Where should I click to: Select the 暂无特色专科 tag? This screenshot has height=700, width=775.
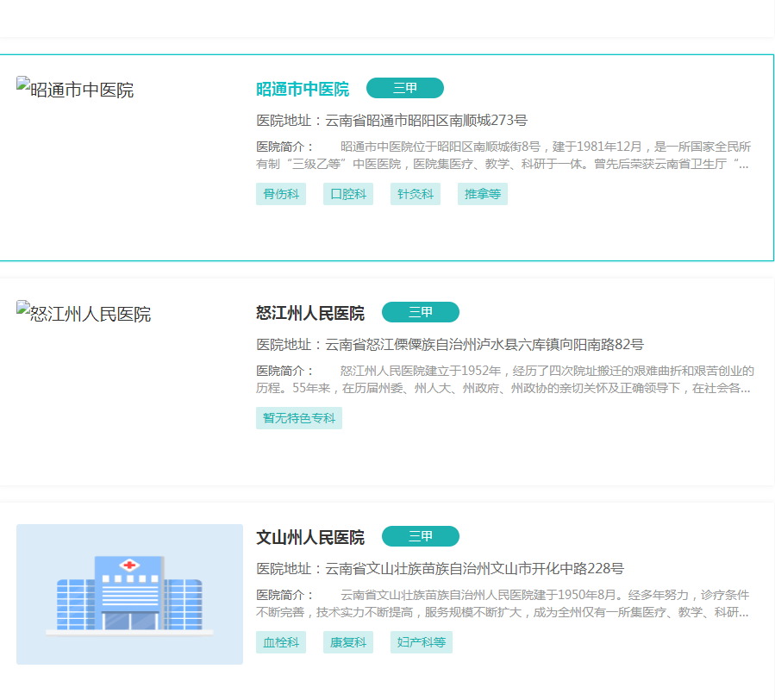299,418
